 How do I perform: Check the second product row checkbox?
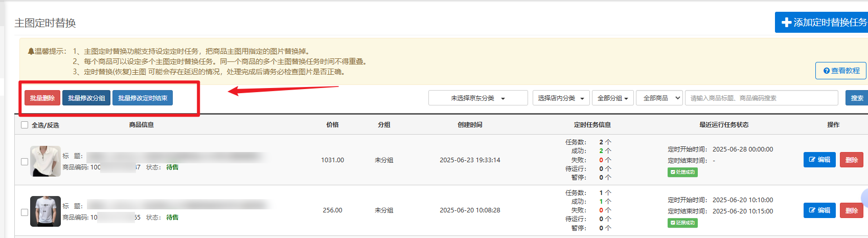[24, 212]
